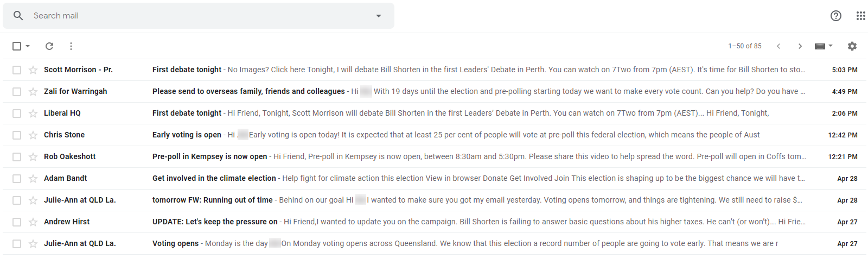Open the Support help icon

click(x=836, y=16)
